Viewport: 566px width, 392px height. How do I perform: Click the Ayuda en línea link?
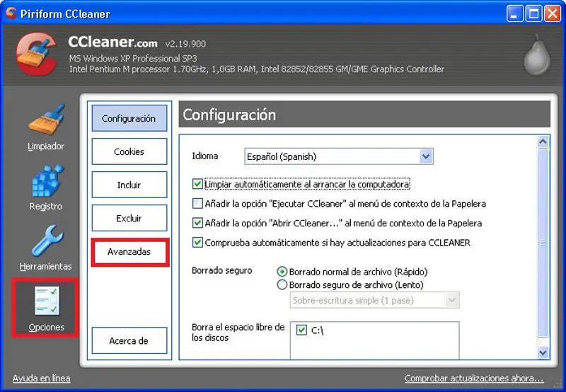click(42, 379)
